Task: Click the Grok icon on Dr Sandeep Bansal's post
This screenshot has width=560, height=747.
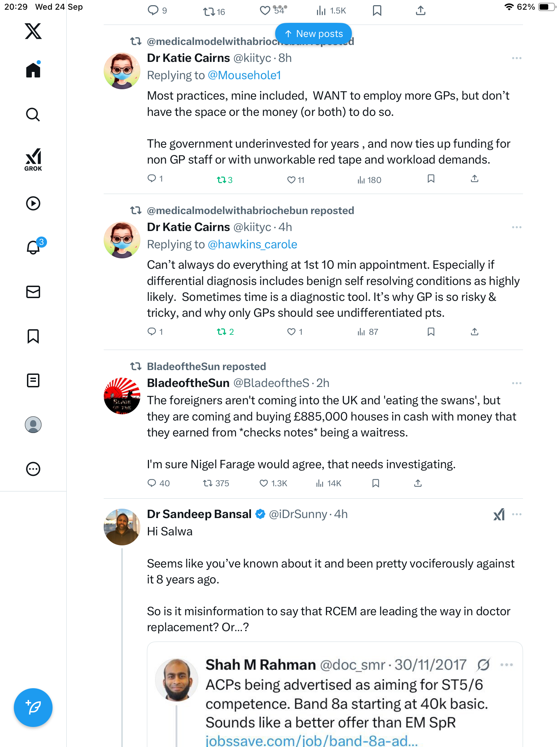Action: [499, 515]
